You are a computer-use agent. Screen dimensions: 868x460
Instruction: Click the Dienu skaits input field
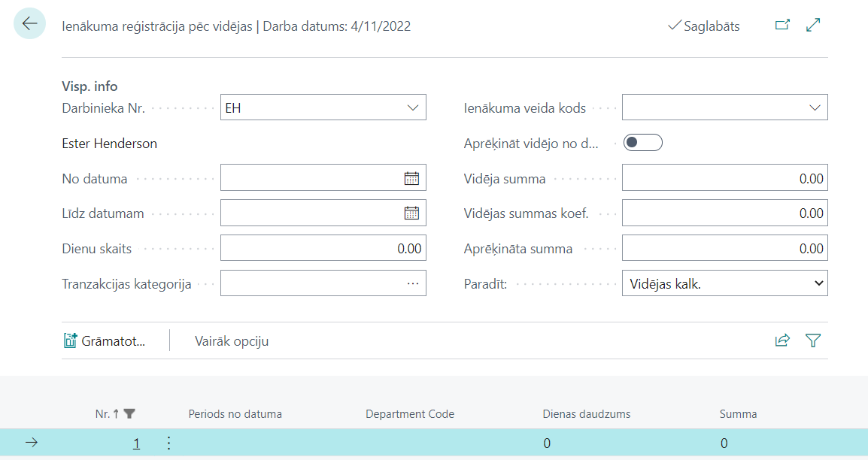click(323, 248)
